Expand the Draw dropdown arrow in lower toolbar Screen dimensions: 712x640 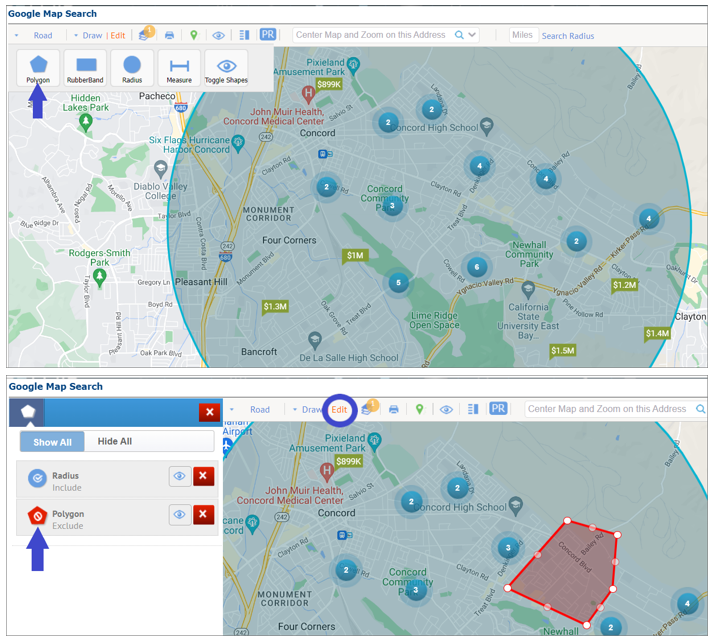(295, 410)
